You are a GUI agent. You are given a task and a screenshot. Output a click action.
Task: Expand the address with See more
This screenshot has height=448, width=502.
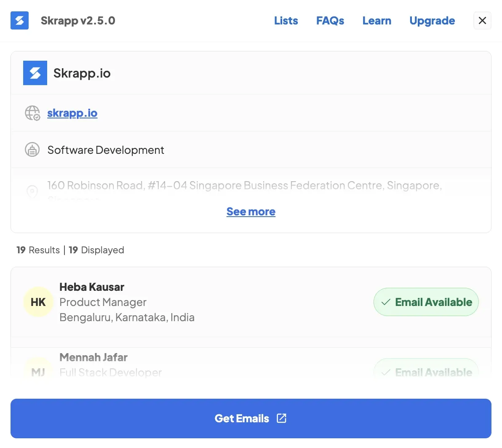[251, 211]
